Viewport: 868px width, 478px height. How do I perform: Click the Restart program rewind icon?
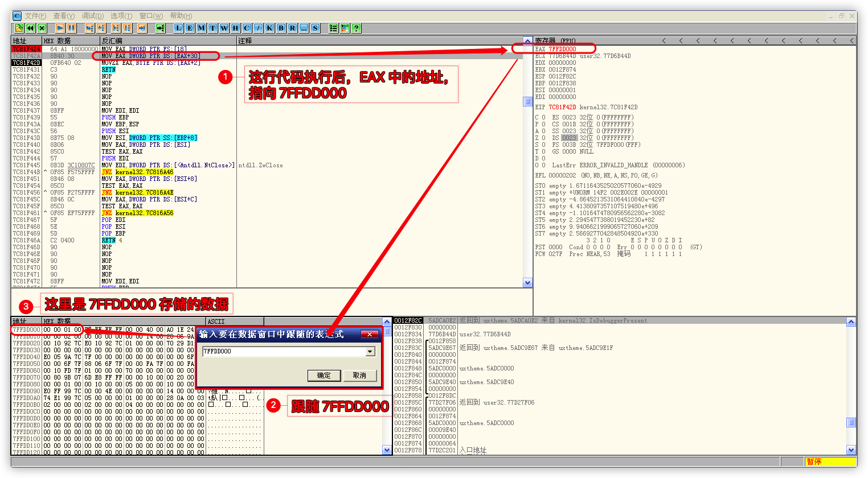click(x=31, y=28)
